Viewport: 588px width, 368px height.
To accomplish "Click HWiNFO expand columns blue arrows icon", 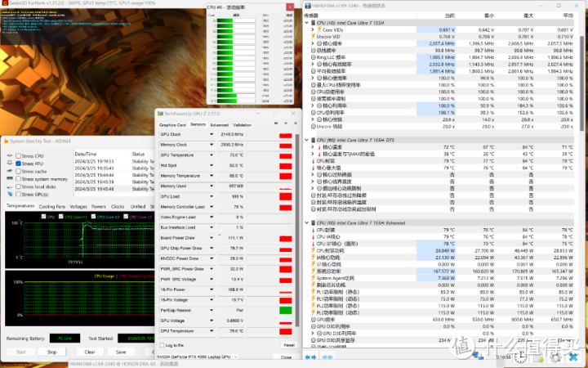I will 310,357.
